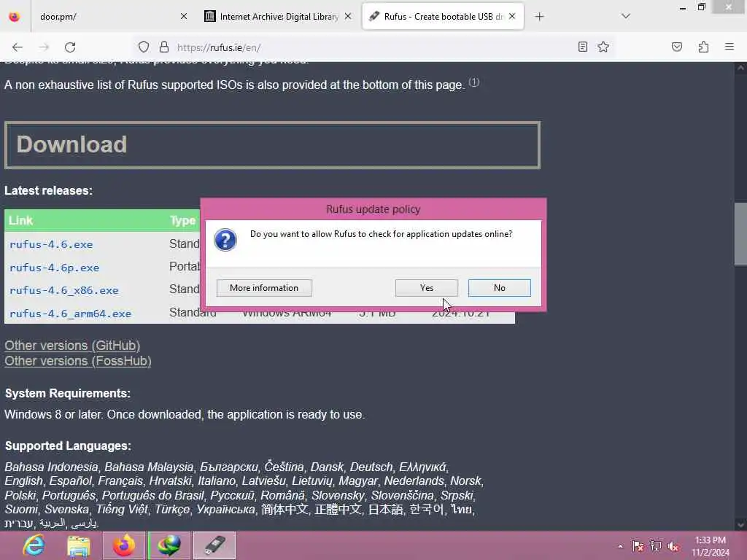
Task: Close the Rufus tab
Action: click(x=512, y=17)
